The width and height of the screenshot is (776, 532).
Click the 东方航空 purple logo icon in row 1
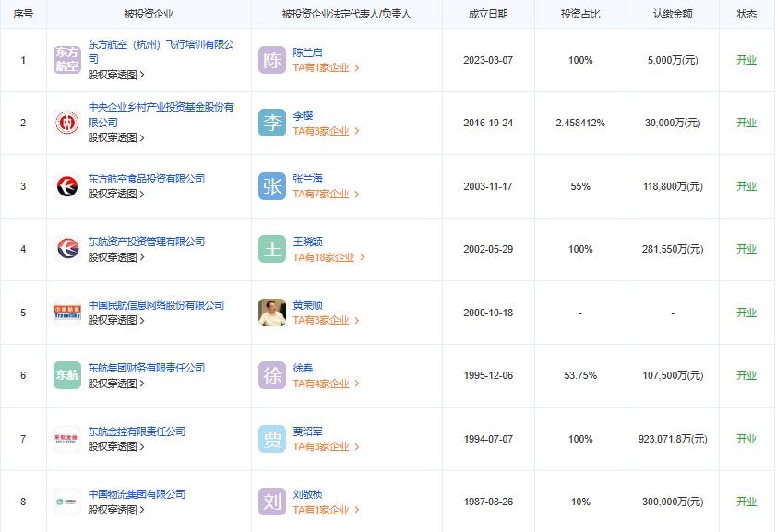coord(67,60)
